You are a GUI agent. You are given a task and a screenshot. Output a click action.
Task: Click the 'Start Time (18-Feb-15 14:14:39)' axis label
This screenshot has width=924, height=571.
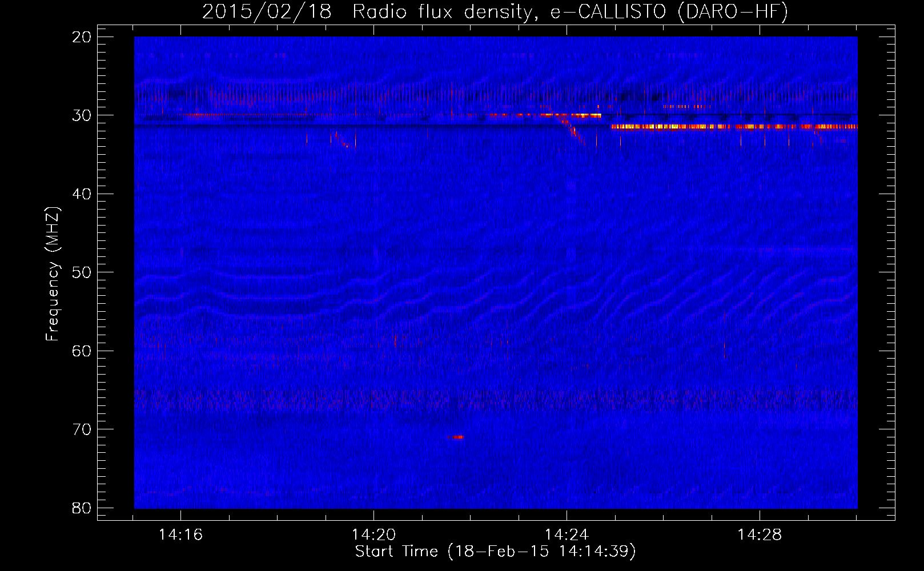495,552
